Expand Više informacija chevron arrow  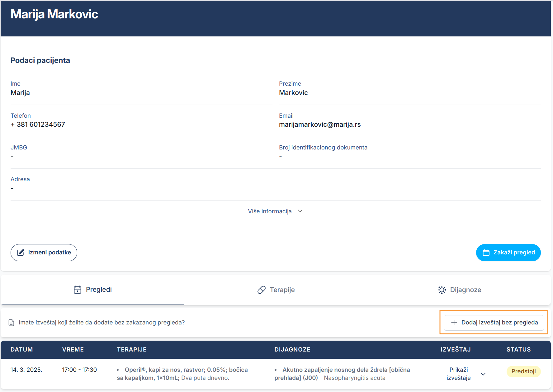tap(300, 211)
